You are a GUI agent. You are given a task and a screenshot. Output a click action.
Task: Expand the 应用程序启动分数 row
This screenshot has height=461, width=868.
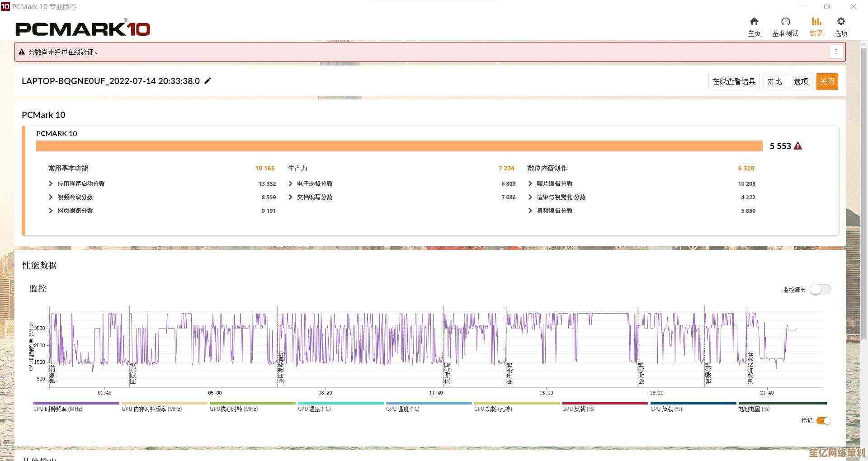(x=51, y=183)
